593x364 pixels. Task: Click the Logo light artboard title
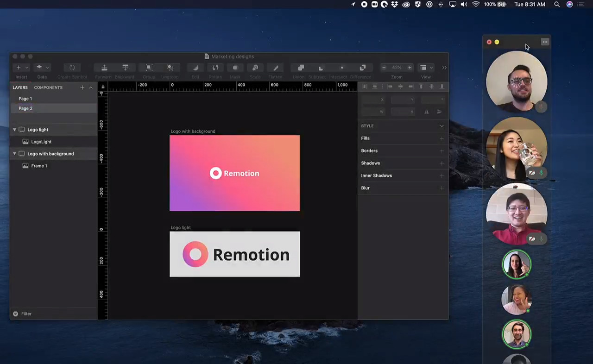coord(181,228)
